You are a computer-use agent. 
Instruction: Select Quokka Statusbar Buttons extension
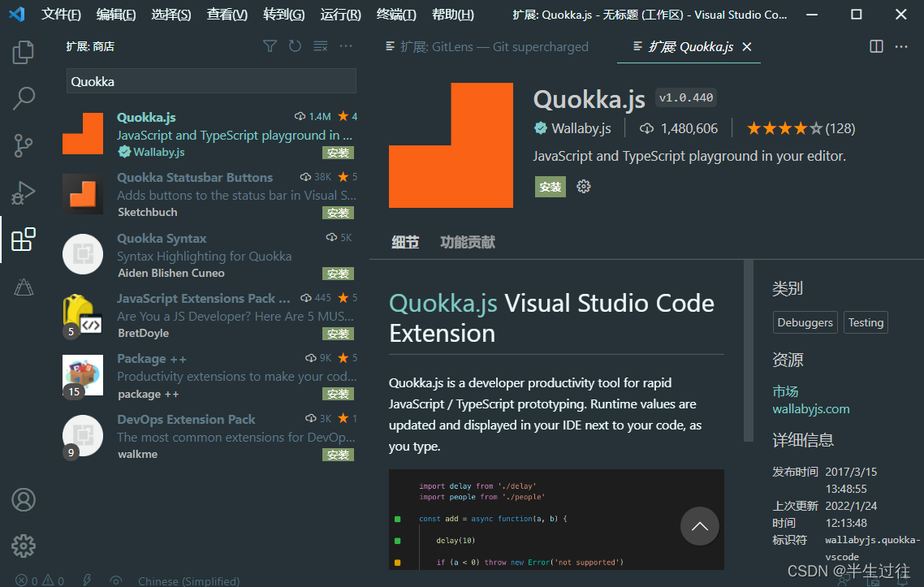(x=209, y=195)
